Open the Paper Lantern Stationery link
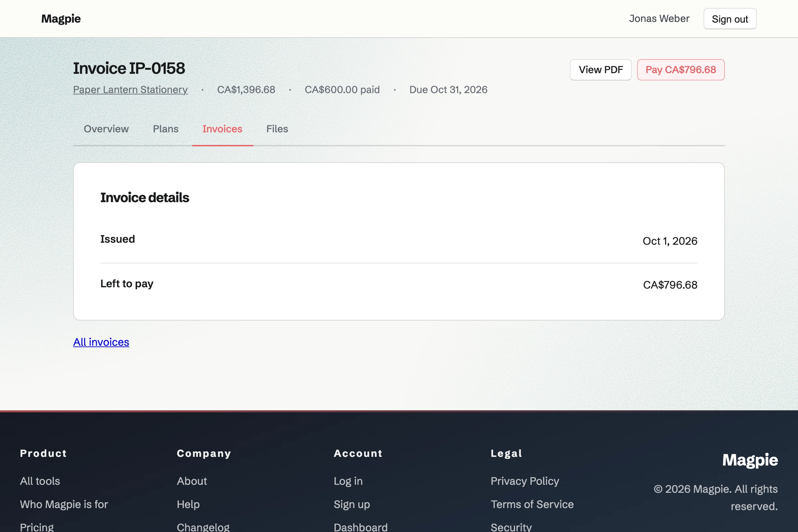The height and width of the screenshot is (532, 798). tap(130, 89)
